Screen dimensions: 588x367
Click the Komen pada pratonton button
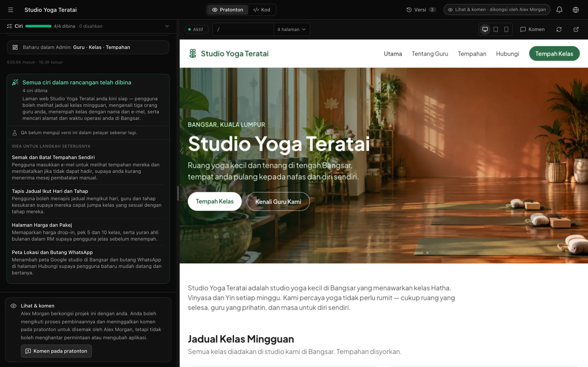(x=56, y=351)
